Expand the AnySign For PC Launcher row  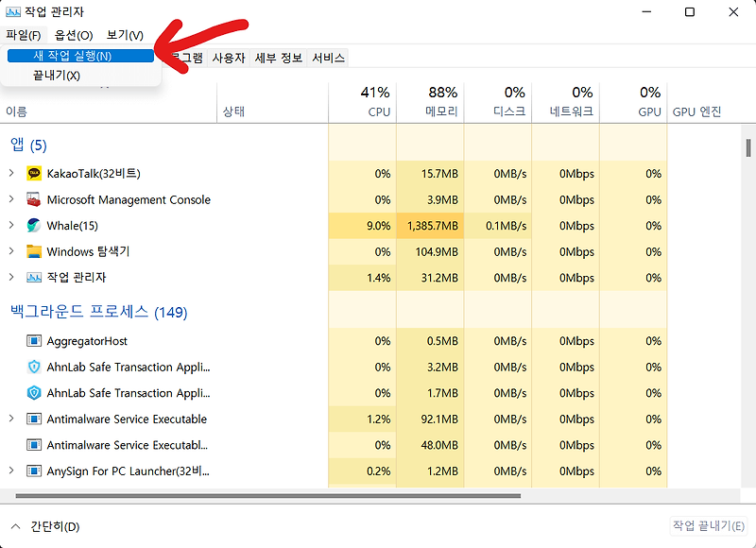click(11, 471)
